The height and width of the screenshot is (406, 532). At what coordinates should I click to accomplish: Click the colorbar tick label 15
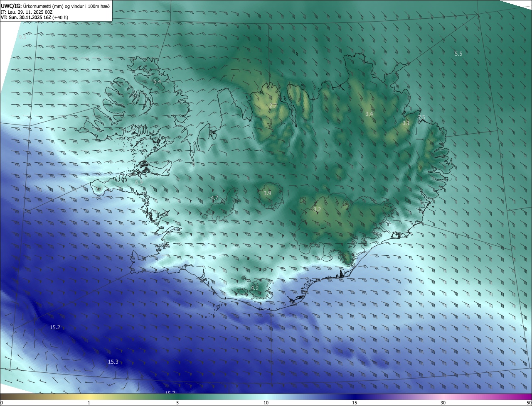(x=355, y=403)
